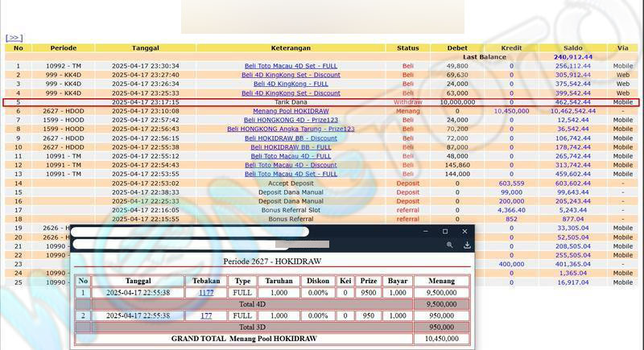
Task: Minimize the popup window
Action: (x=427, y=231)
